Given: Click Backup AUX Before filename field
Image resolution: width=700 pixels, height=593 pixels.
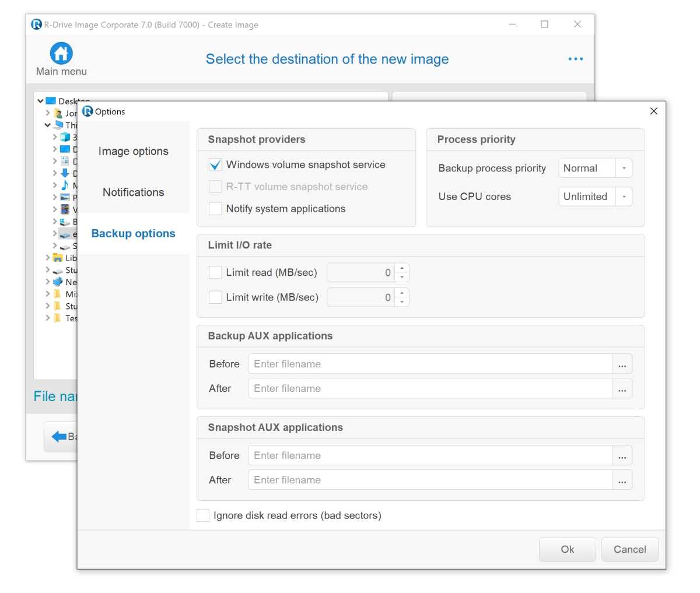Looking at the screenshot, I should pos(430,364).
